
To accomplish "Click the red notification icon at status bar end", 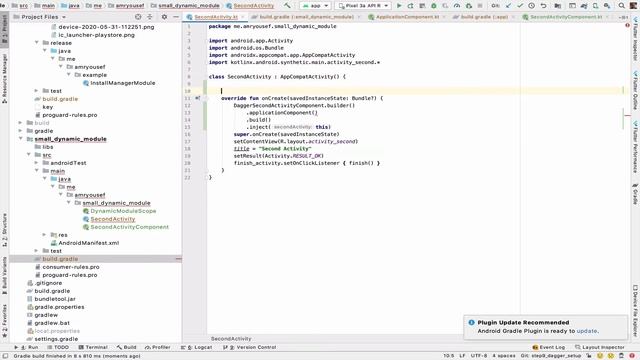I will click(632, 356).
